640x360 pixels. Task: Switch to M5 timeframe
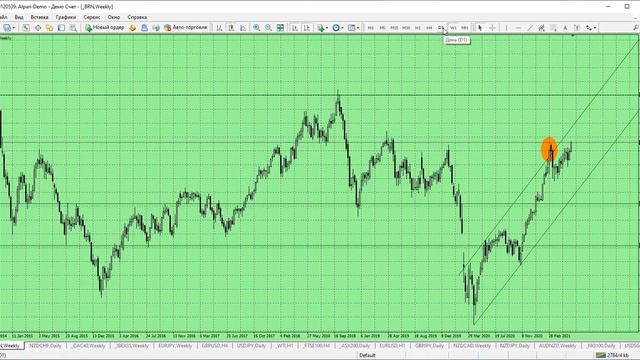(382, 28)
